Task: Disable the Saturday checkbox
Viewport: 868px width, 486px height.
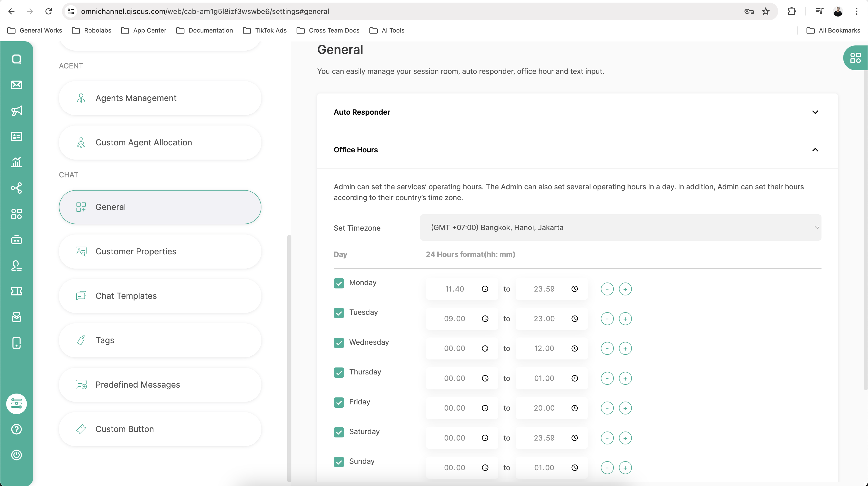Action: coord(339,432)
